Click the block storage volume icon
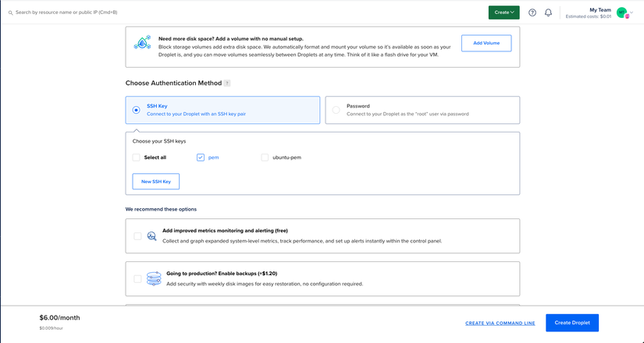The image size is (644, 343). [142, 43]
